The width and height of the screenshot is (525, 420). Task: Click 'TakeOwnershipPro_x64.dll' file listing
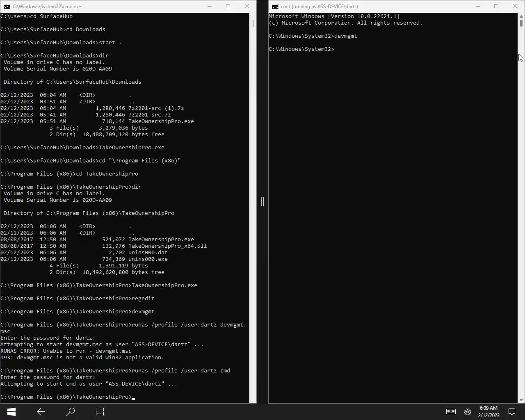click(x=167, y=246)
